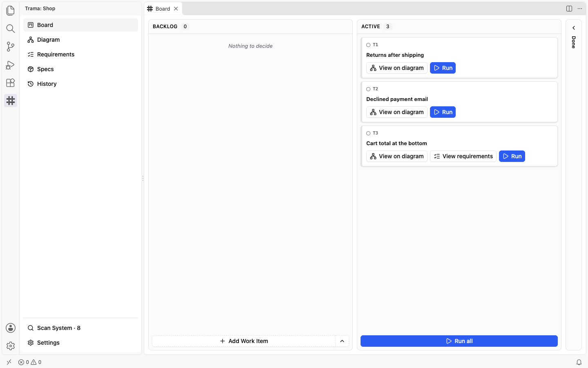
Task: Open the Source Control icon
Action: pyautogui.click(x=11, y=46)
